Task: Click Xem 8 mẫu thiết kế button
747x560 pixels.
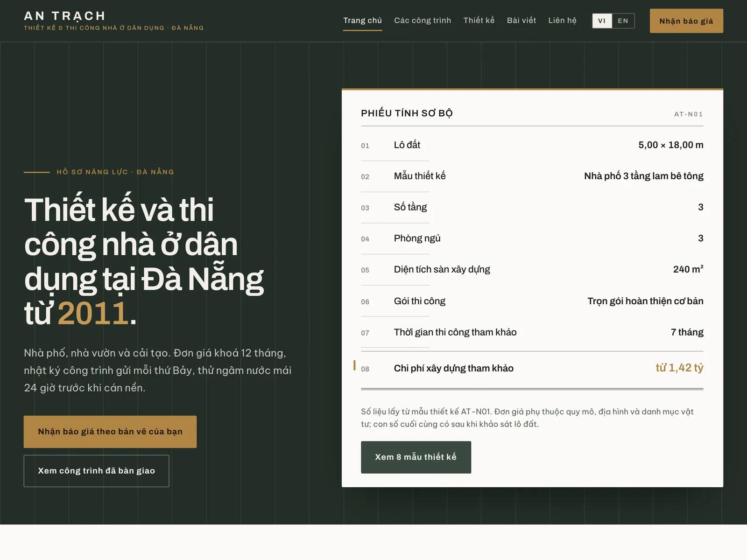Action: 416,457
